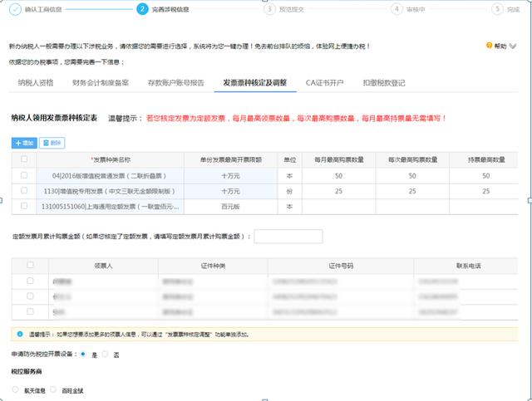The width and height of the screenshot is (532, 401).
Task: Check the 1130|增值税专用发票 row checkbox
Action: [x=24, y=190]
